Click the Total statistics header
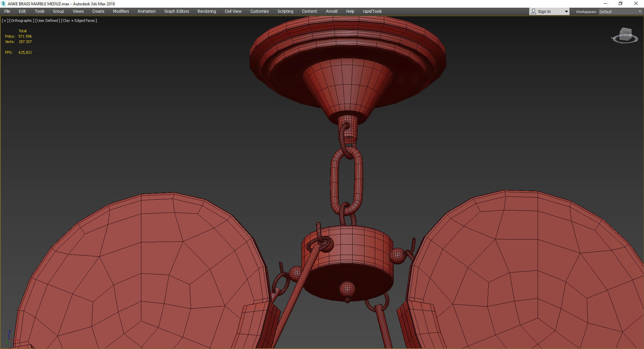 tap(22, 31)
